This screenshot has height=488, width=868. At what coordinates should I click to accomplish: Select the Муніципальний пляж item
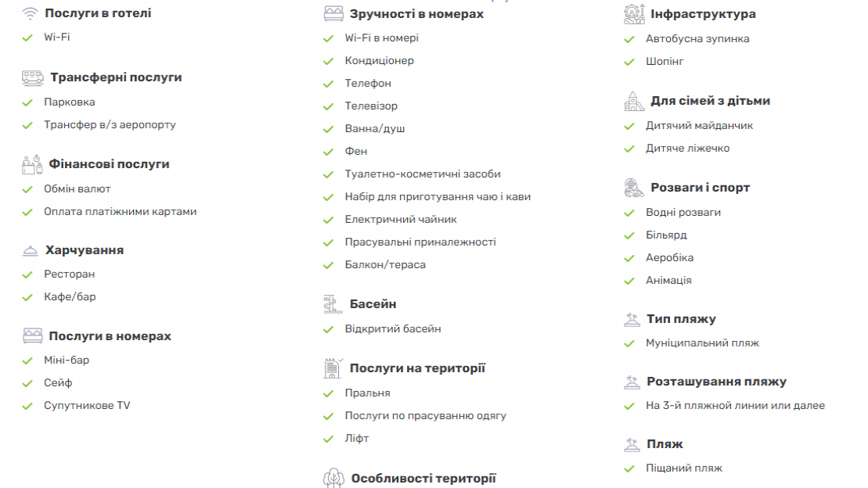(702, 343)
